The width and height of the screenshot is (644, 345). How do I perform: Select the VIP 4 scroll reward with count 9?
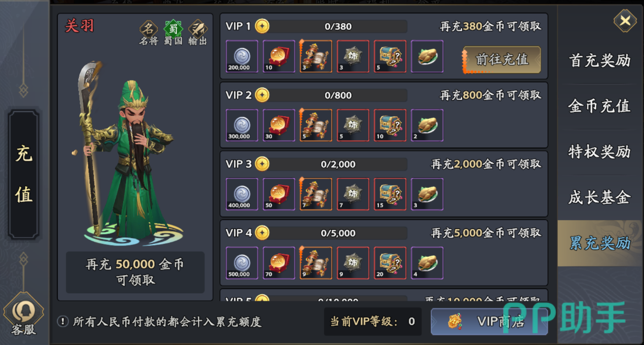[316, 263]
